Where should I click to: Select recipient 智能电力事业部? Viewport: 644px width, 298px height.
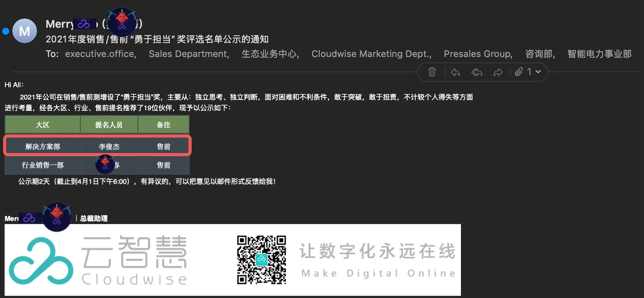(x=599, y=54)
